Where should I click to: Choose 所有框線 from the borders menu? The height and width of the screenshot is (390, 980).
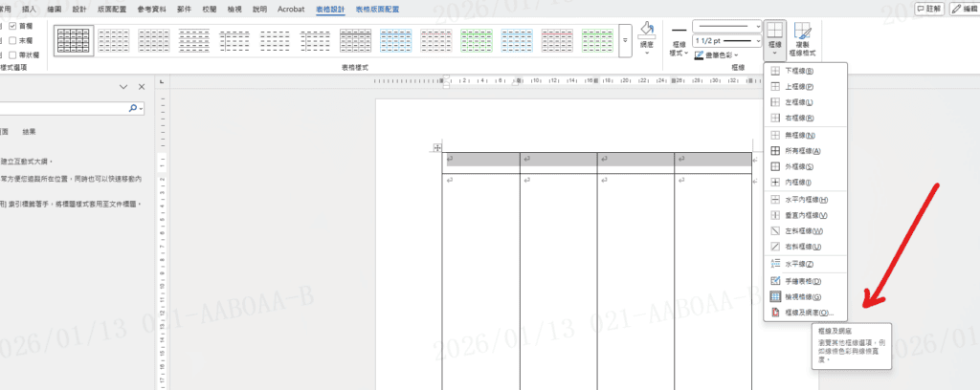[x=803, y=151]
